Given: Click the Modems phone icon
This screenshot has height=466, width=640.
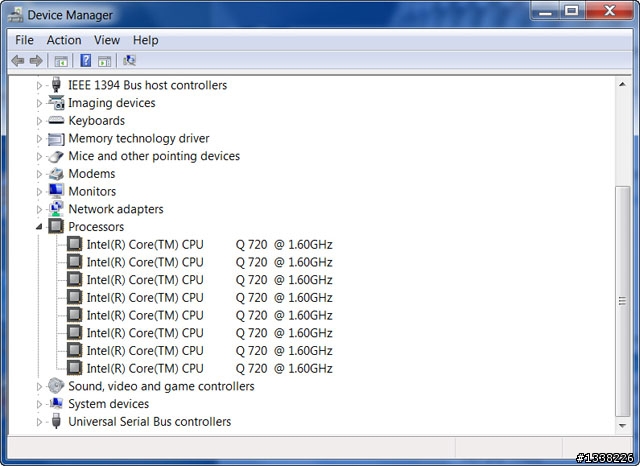Looking at the screenshot, I should (56, 174).
